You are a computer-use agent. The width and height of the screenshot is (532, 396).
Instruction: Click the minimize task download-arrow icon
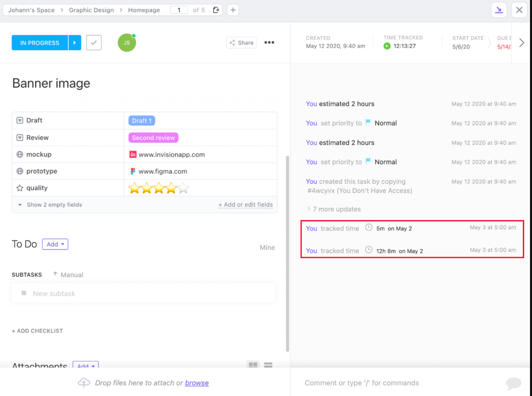499,10
